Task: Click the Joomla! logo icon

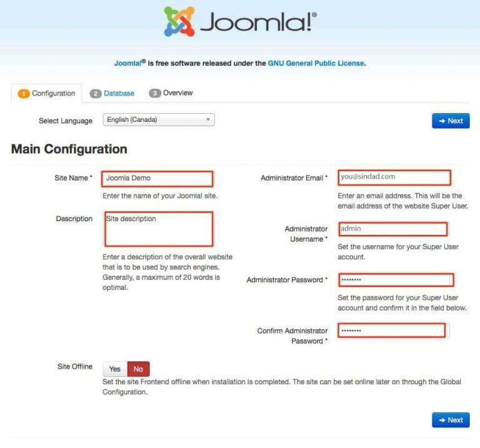Action: coord(179,21)
